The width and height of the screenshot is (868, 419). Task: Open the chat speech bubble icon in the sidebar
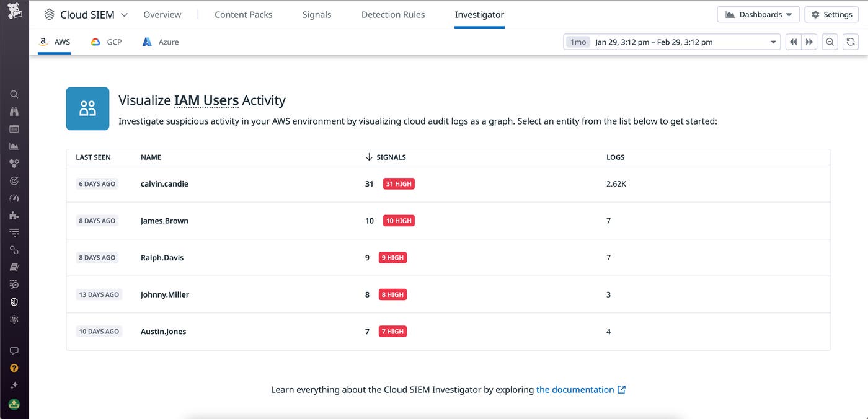14,351
